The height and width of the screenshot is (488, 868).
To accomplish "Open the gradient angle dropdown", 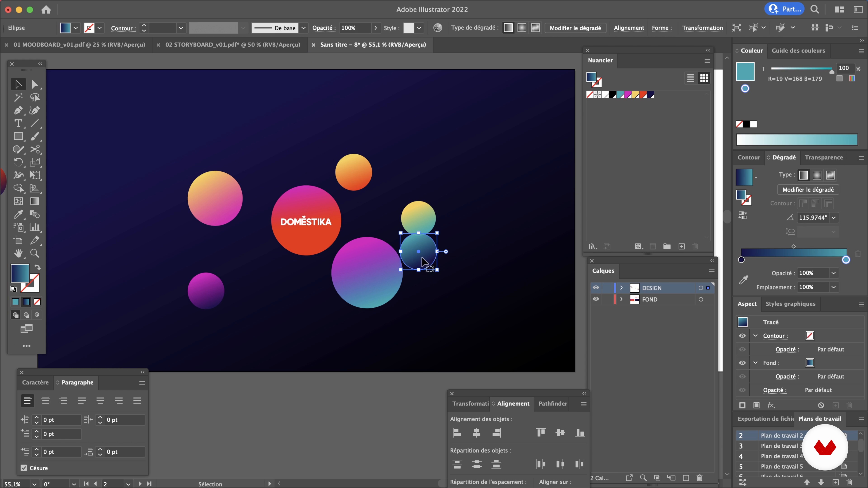I will [x=834, y=218].
